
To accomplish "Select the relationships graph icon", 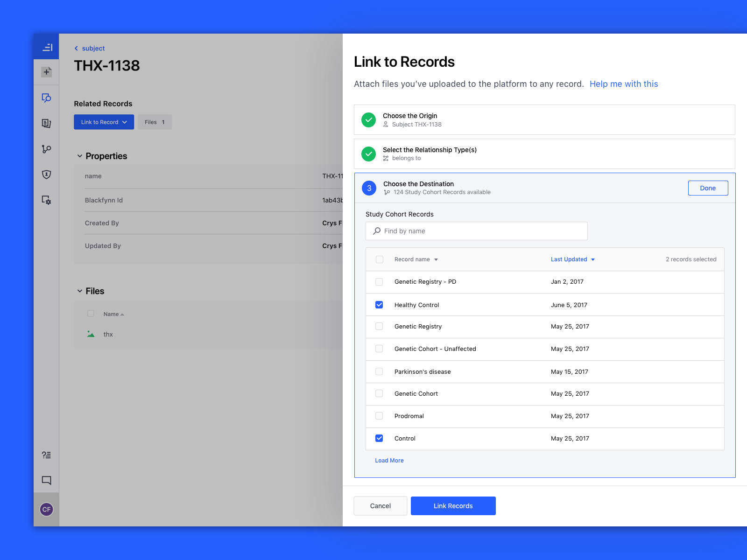I will pos(46,149).
